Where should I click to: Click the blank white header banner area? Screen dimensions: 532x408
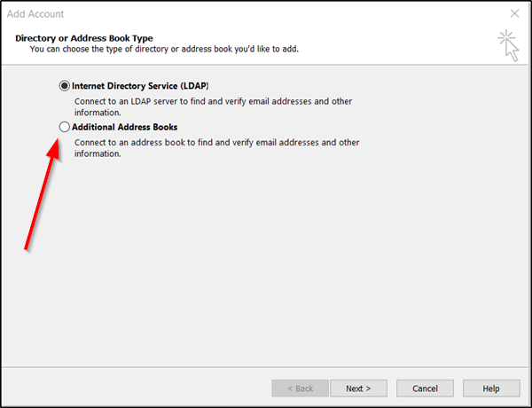[x=399, y=44]
